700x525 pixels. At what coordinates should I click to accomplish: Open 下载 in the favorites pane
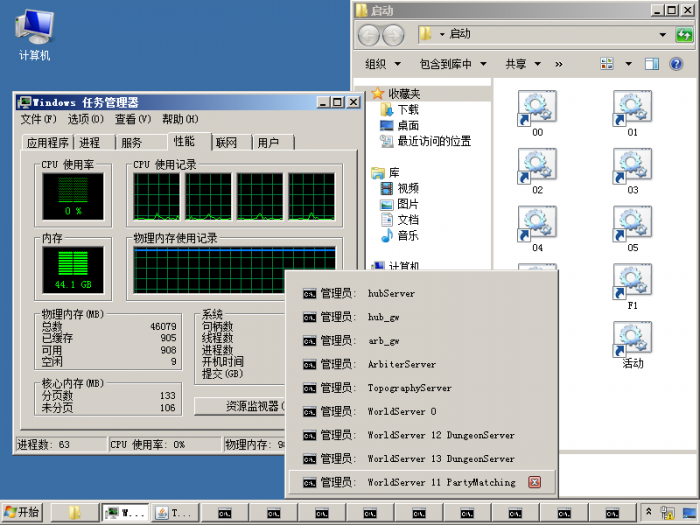click(x=399, y=109)
